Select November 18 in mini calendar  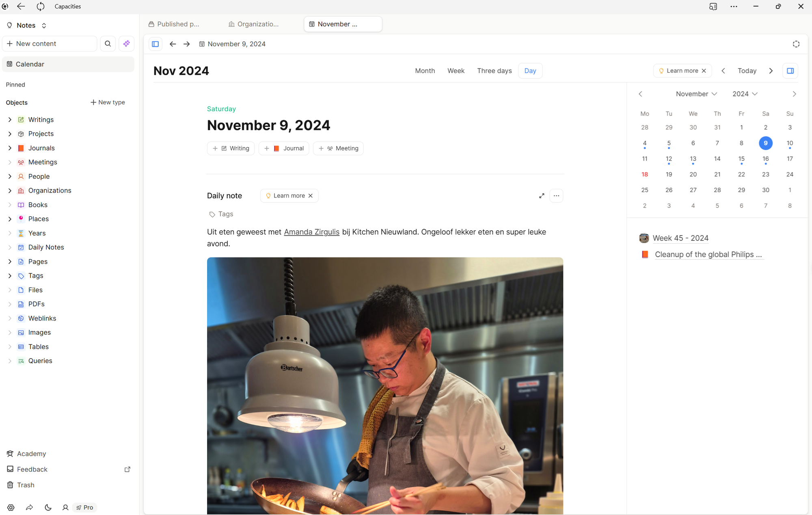[x=645, y=174]
